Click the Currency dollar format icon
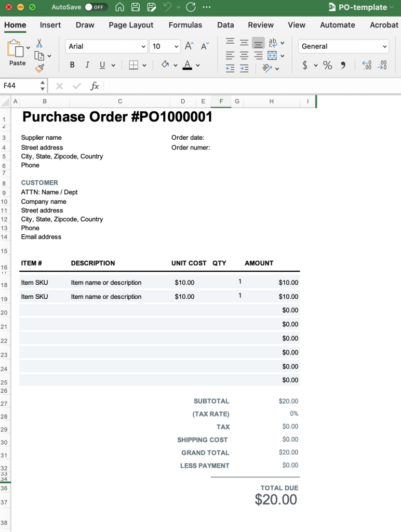Viewport: 401px width, 532px height. point(305,65)
